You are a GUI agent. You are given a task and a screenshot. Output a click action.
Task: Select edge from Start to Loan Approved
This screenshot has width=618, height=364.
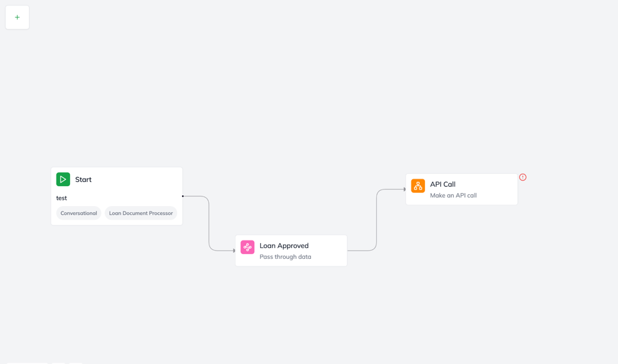coord(209,223)
